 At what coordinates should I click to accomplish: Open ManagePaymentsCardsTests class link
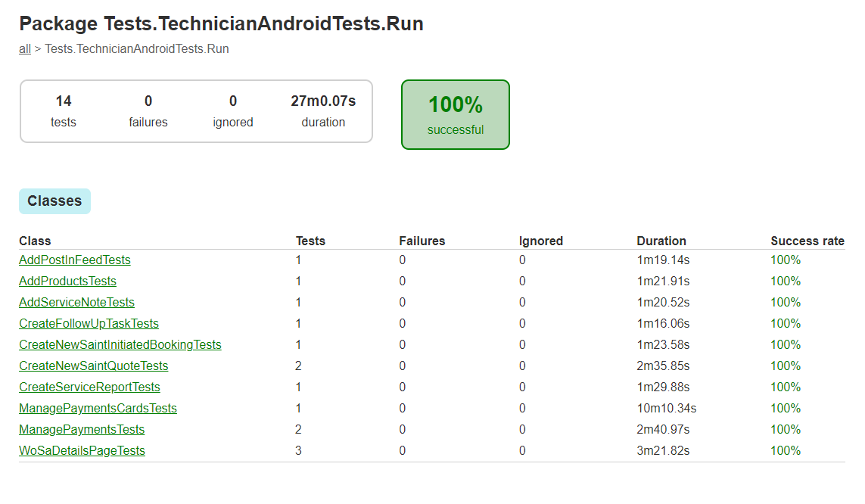pyautogui.click(x=98, y=409)
